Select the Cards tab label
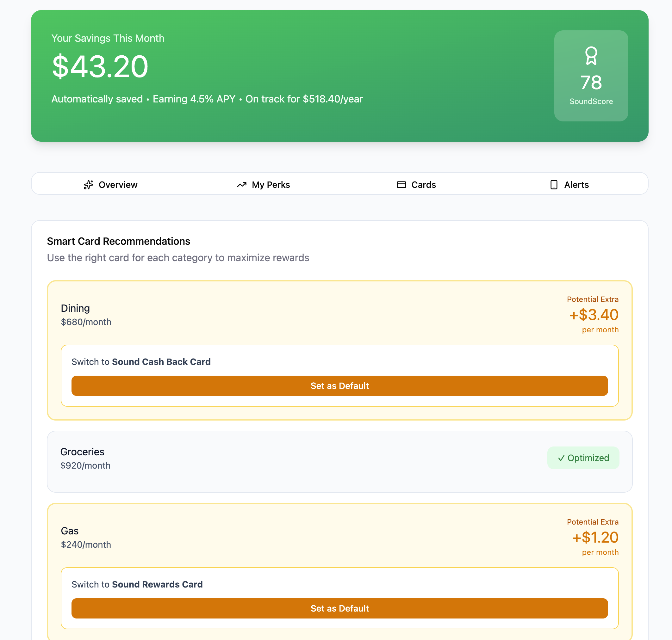The image size is (672, 640). click(x=423, y=185)
